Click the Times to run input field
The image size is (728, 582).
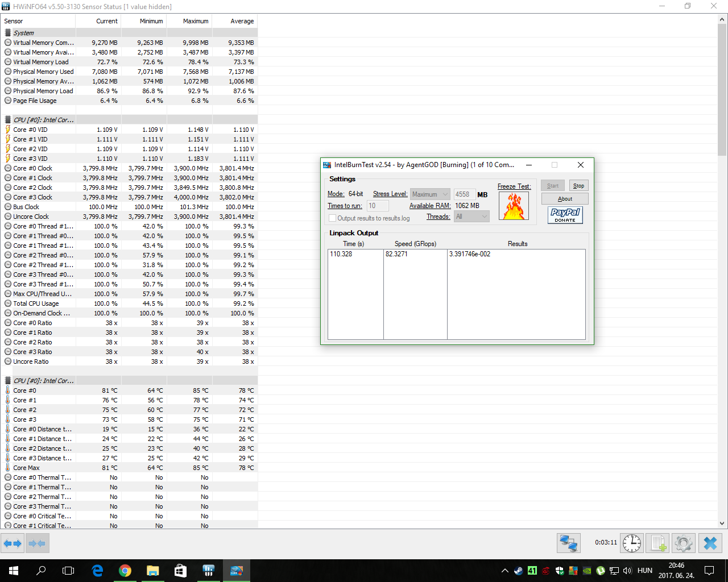pos(378,206)
